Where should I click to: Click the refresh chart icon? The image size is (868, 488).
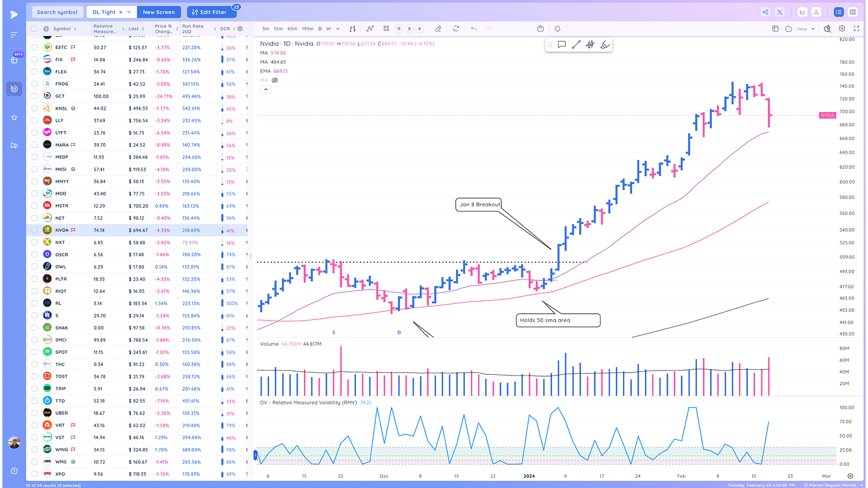[x=456, y=28]
